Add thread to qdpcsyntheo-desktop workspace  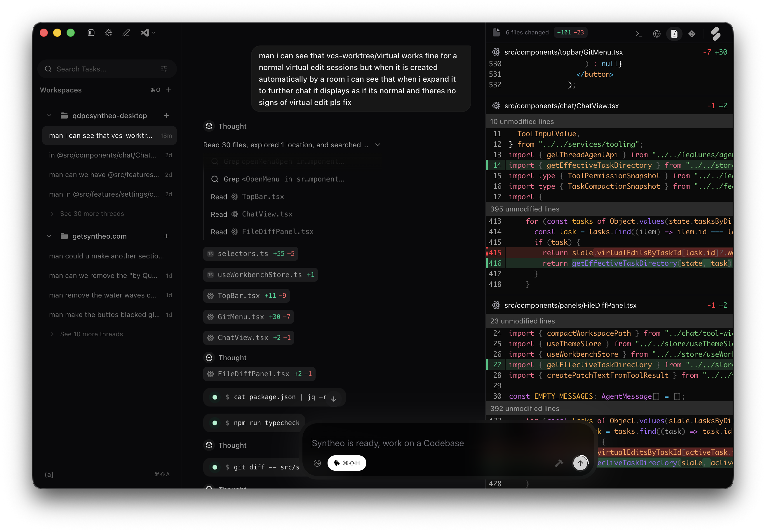point(166,115)
